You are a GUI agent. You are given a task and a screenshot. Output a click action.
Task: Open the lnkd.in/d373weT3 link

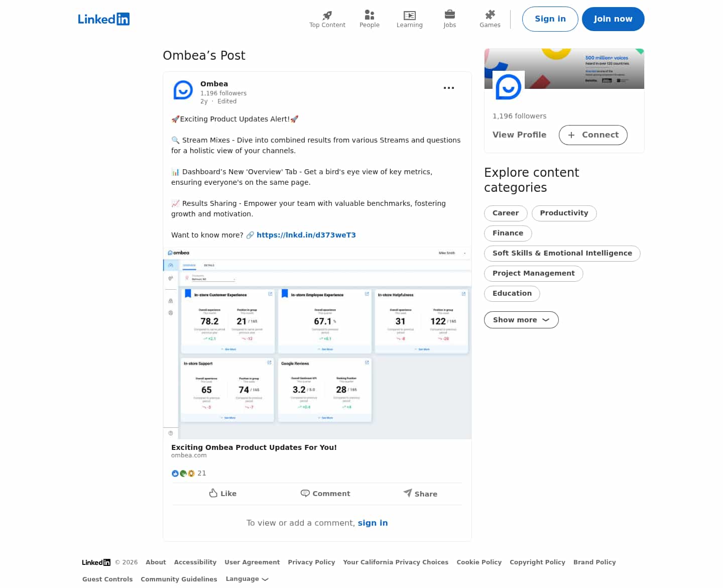click(x=306, y=235)
